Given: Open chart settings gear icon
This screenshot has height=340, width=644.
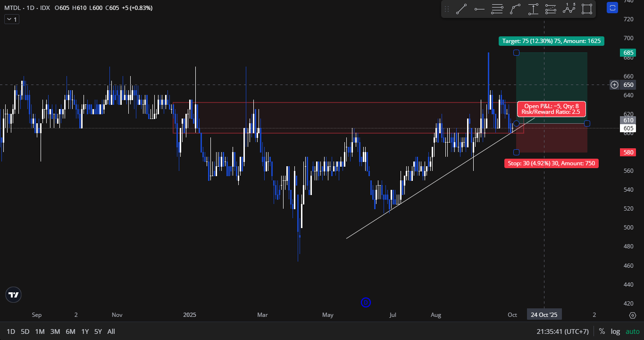Looking at the screenshot, I should [x=633, y=315].
